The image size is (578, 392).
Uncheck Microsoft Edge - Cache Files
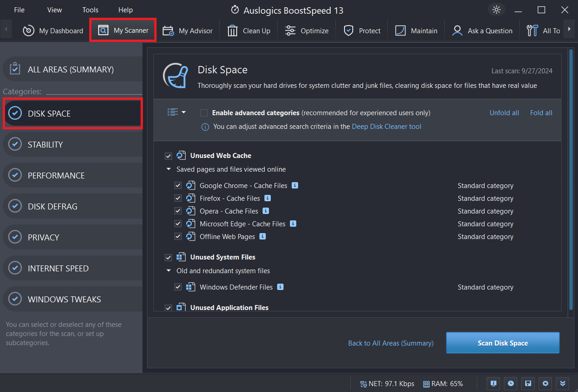(x=178, y=224)
